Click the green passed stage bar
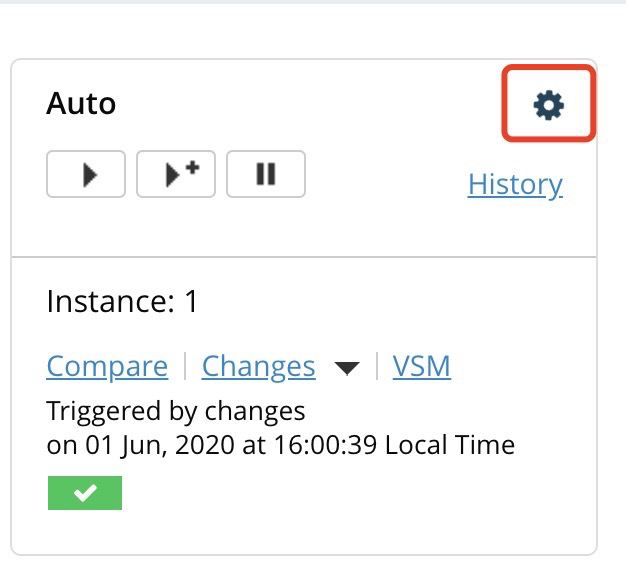The image size is (628, 586). tap(85, 493)
